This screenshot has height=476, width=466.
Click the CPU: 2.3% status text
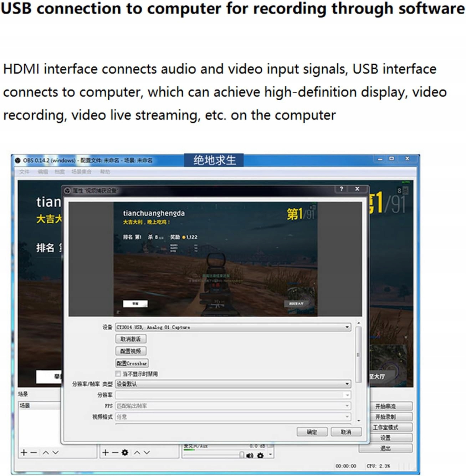[378, 466]
